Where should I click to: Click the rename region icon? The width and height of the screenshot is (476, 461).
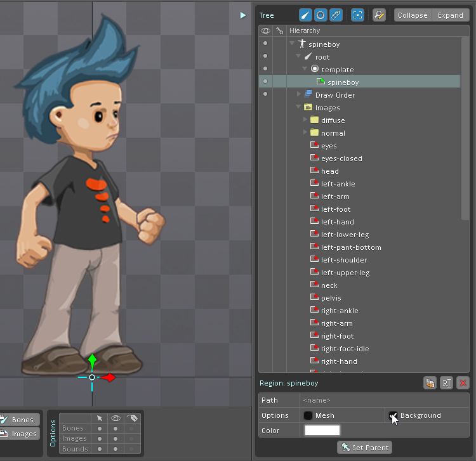pos(447,383)
